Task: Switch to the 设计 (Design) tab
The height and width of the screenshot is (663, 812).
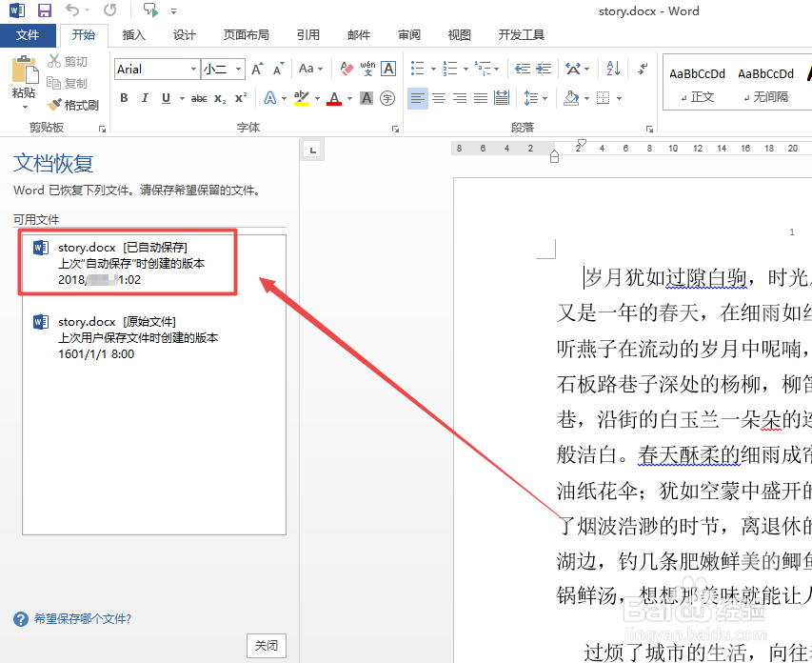Action: coord(185,34)
